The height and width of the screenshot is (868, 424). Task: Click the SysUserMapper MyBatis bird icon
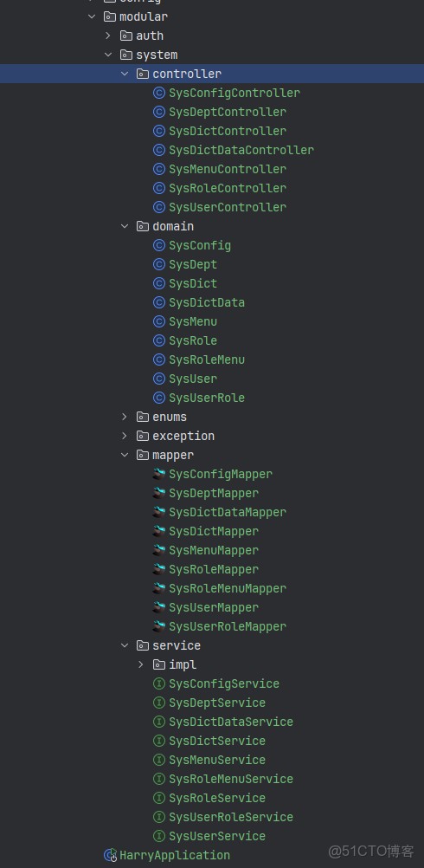[x=158, y=607]
